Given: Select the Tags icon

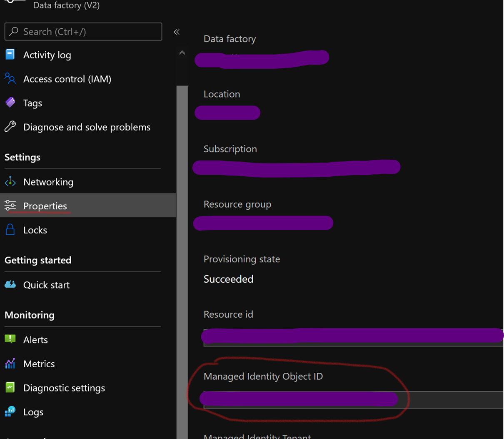Looking at the screenshot, I should 10,103.
